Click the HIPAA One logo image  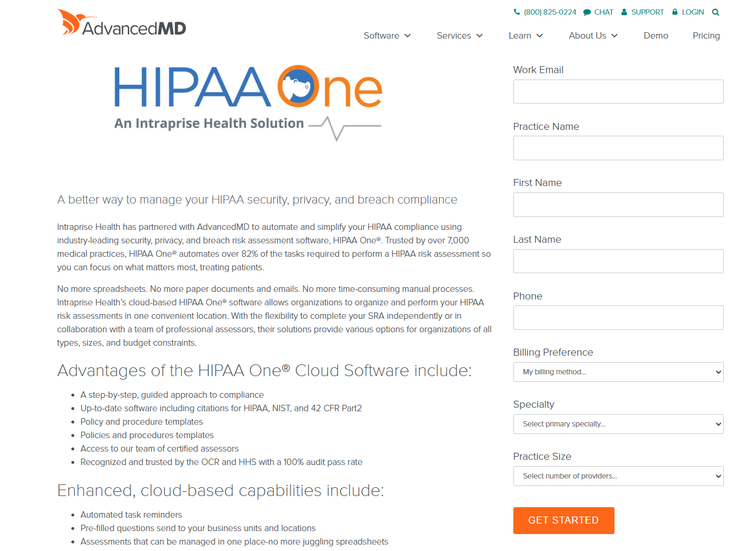pyautogui.click(x=248, y=103)
